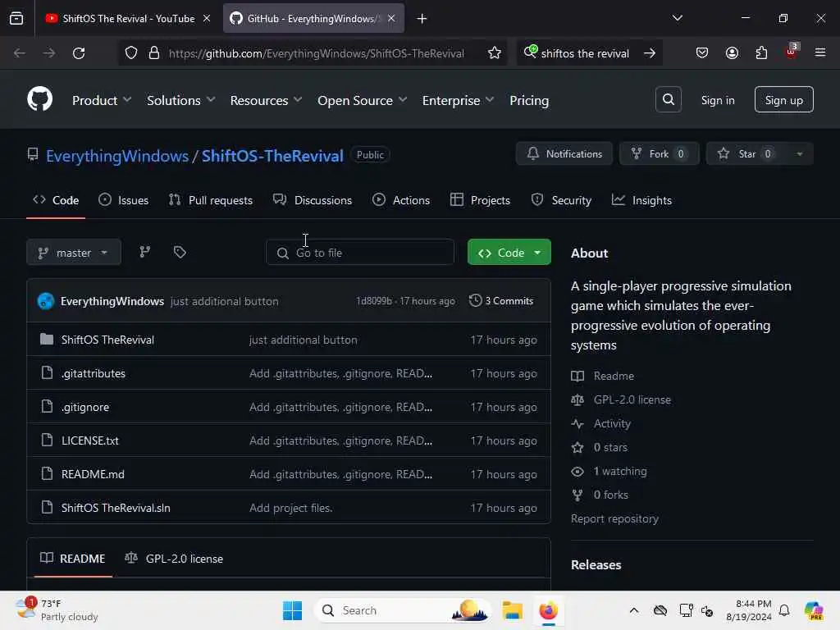The height and width of the screenshot is (630, 840).
Task: Expand the Solutions menu
Action: tap(180, 100)
